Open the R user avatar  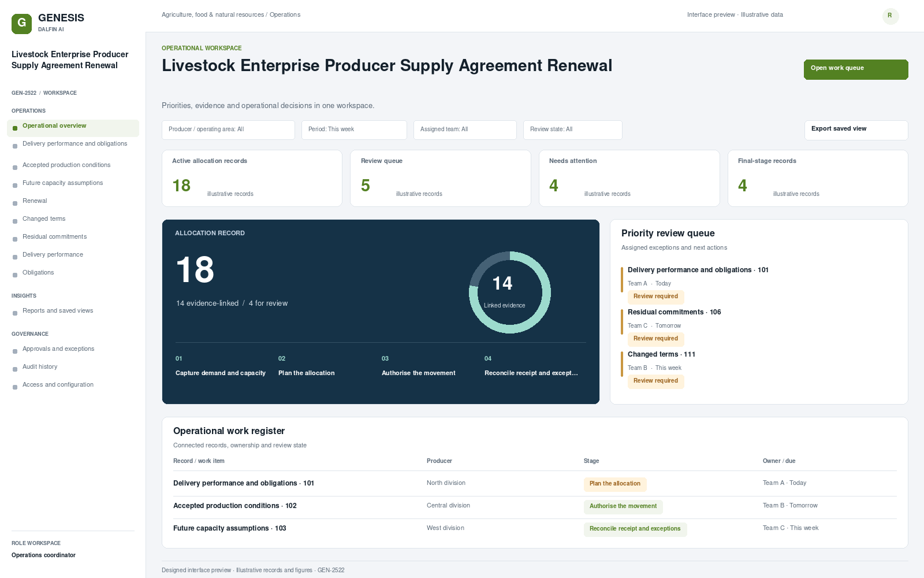click(891, 16)
